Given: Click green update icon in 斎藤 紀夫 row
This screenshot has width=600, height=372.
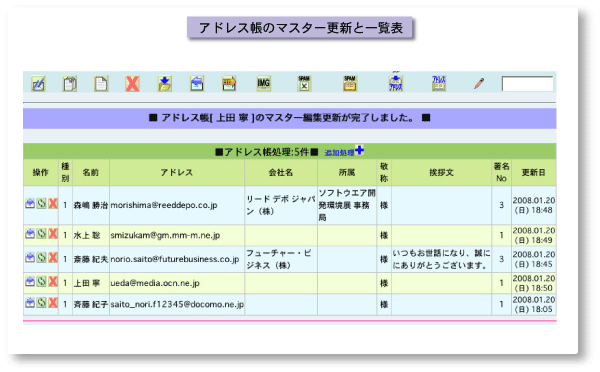Looking at the screenshot, I should [41, 258].
